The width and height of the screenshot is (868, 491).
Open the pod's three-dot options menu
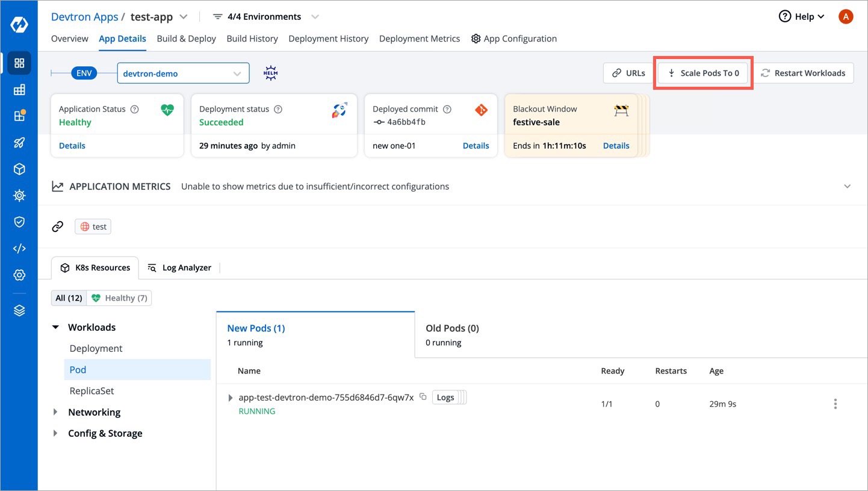pos(835,404)
